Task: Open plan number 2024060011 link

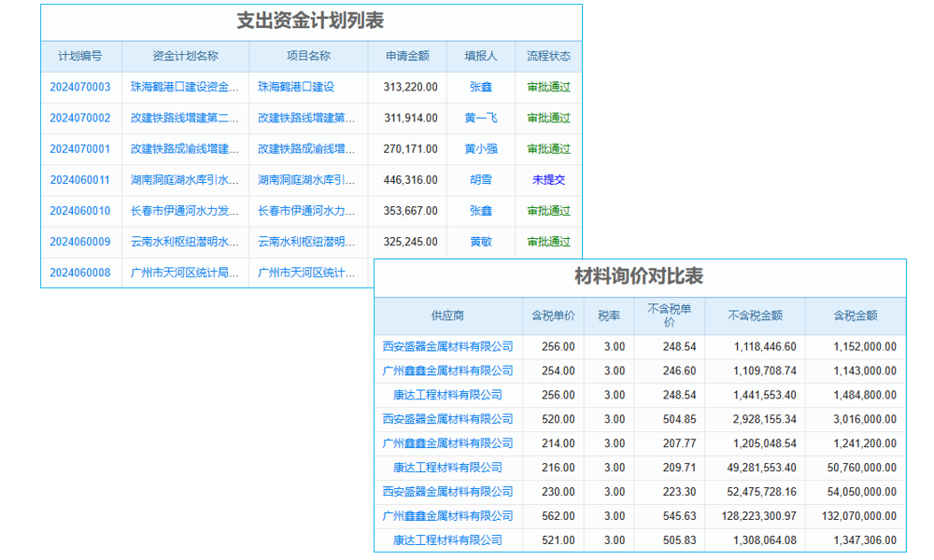Action: click(x=79, y=179)
